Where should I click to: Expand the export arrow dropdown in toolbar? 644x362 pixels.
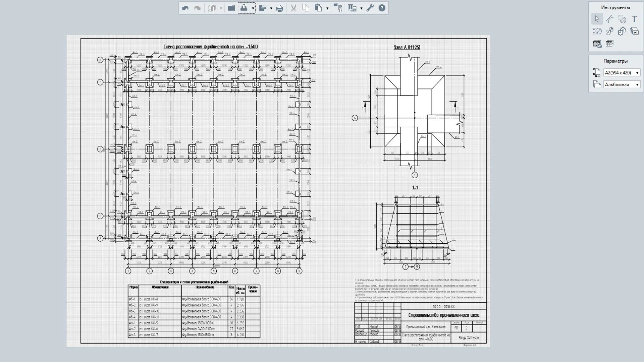pyautogui.click(x=271, y=8)
